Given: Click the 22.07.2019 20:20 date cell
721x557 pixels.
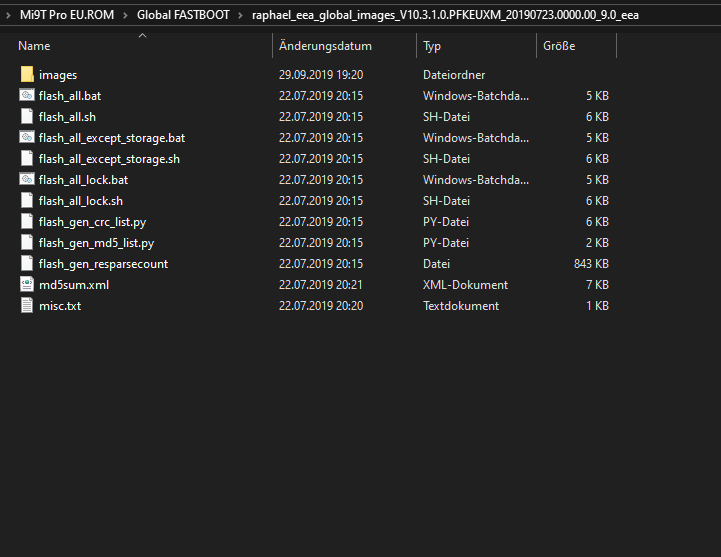Looking at the screenshot, I should (x=321, y=306).
